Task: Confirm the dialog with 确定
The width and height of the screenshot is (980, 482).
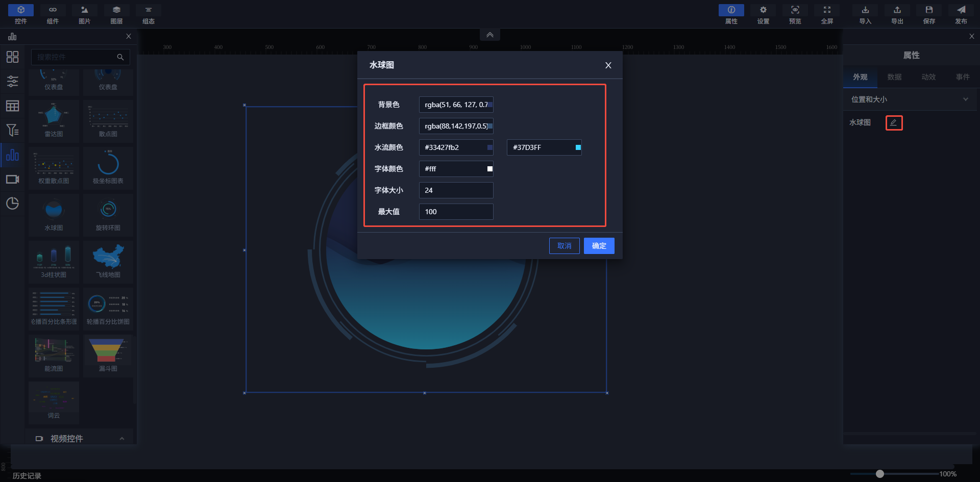Action: tap(599, 246)
